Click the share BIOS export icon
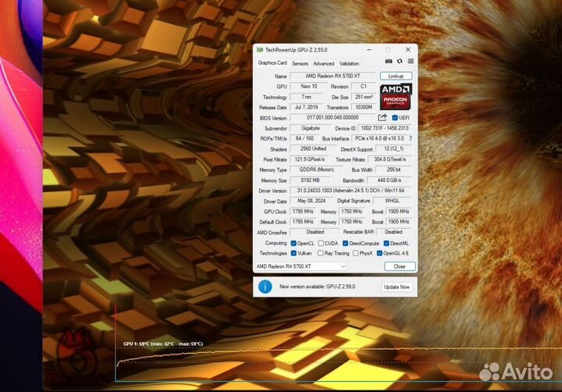Viewport: 562px width, 392px height. click(x=382, y=117)
